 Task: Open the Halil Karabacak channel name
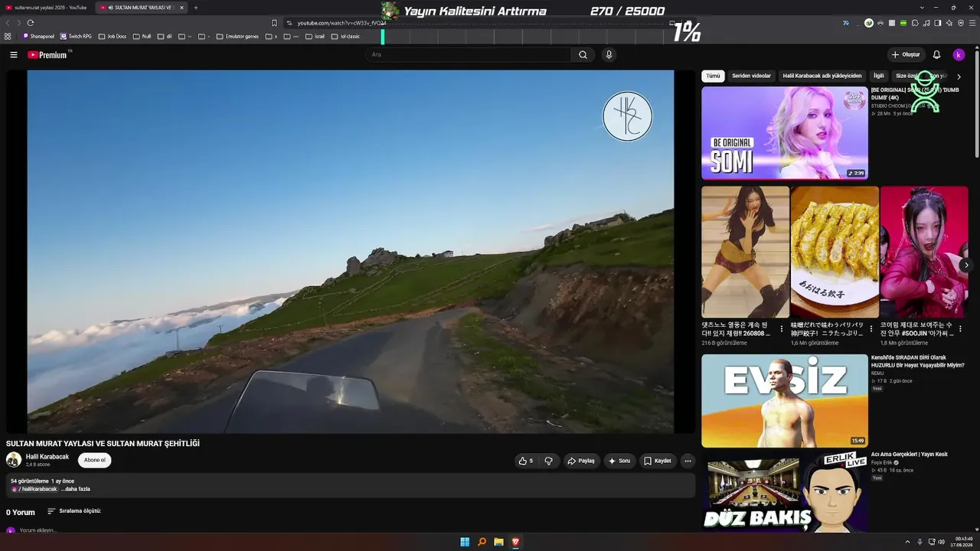(x=47, y=457)
